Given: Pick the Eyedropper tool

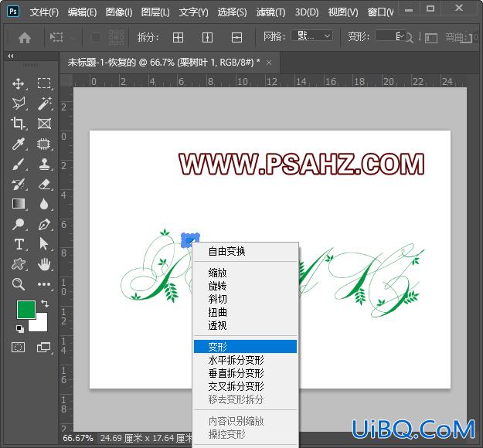Looking at the screenshot, I should (19, 144).
